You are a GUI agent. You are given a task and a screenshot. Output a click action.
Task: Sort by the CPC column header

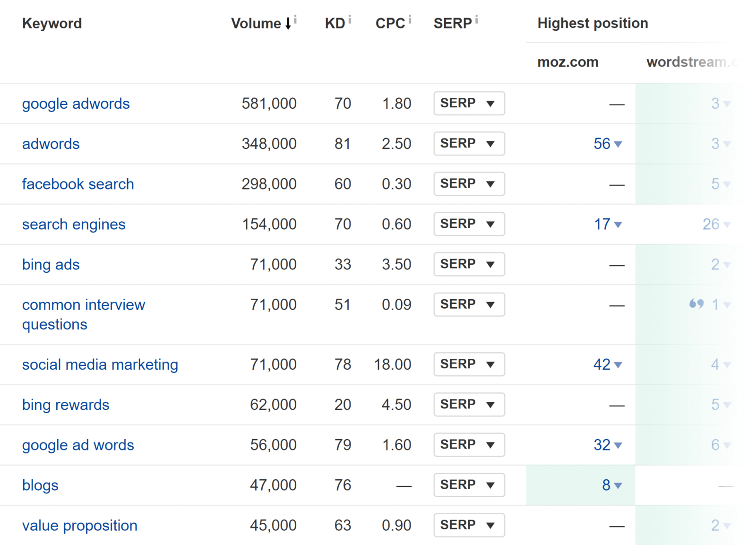point(390,24)
